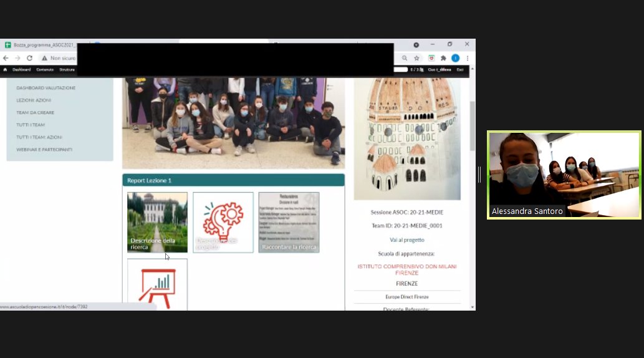
Task: Open TUTTI I TEAM: AZIONI in the sidebar
Action: point(39,137)
